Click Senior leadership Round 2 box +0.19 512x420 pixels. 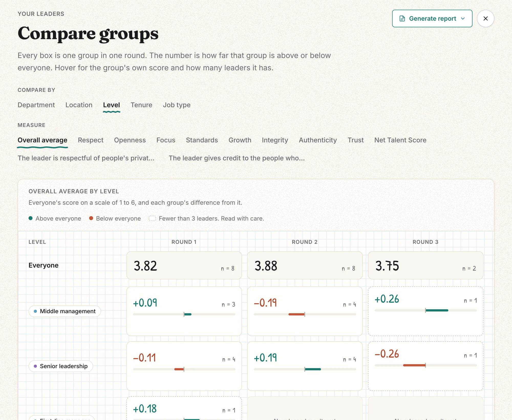point(305,366)
